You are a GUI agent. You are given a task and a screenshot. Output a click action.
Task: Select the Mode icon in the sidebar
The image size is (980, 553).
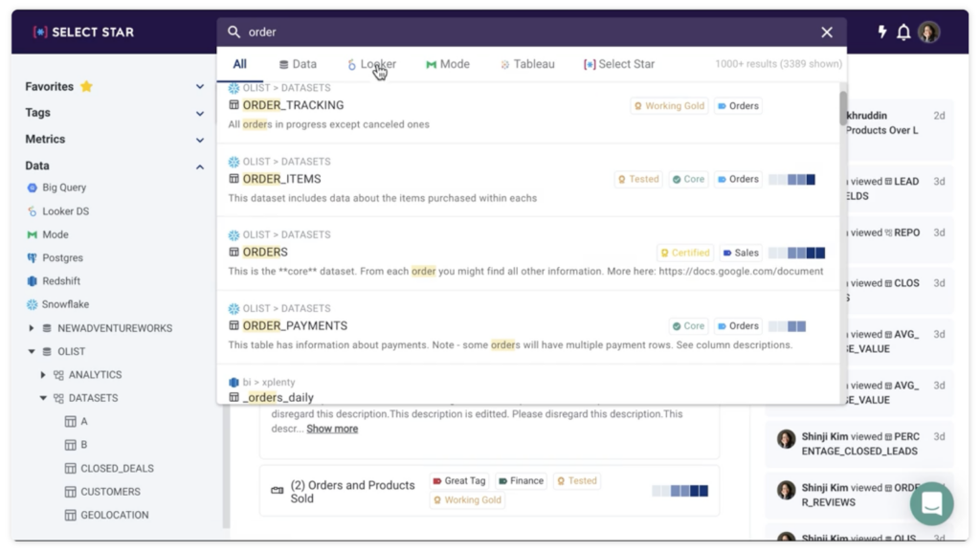point(32,234)
